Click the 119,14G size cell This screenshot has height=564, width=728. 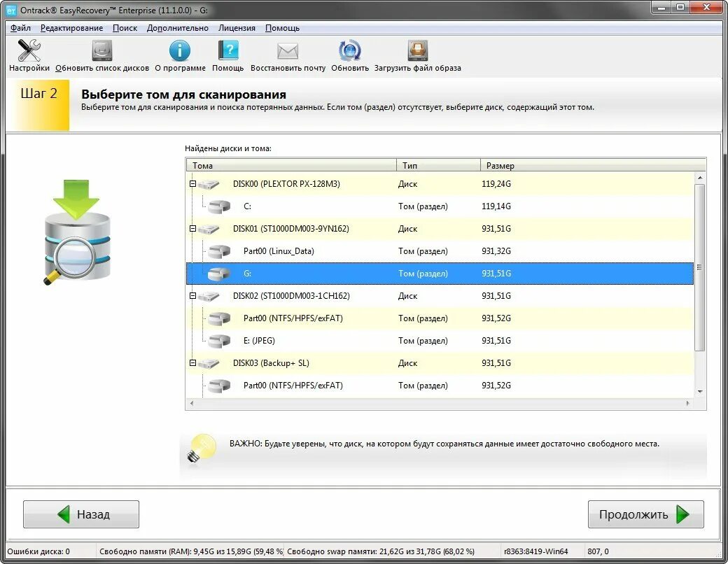[x=496, y=206]
